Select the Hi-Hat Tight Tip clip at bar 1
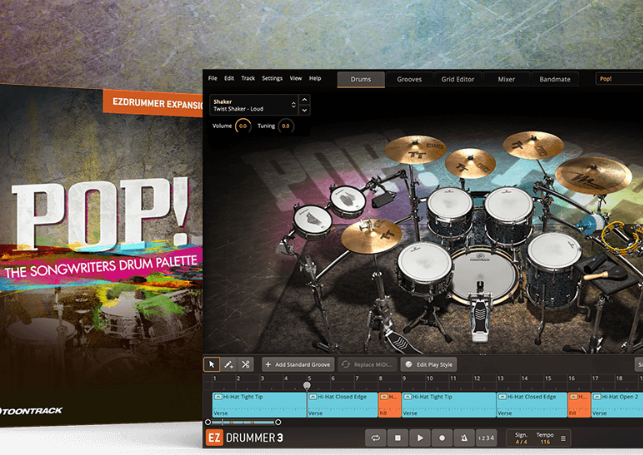 click(259, 405)
